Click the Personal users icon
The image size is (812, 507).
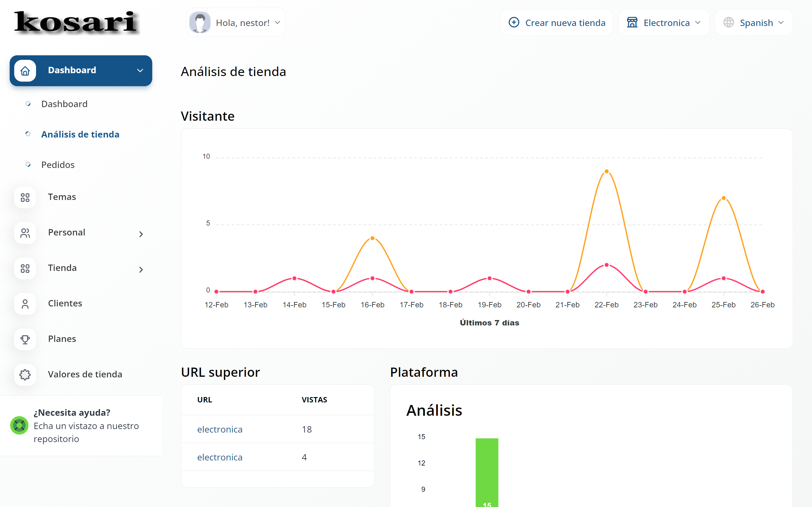click(x=25, y=233)
